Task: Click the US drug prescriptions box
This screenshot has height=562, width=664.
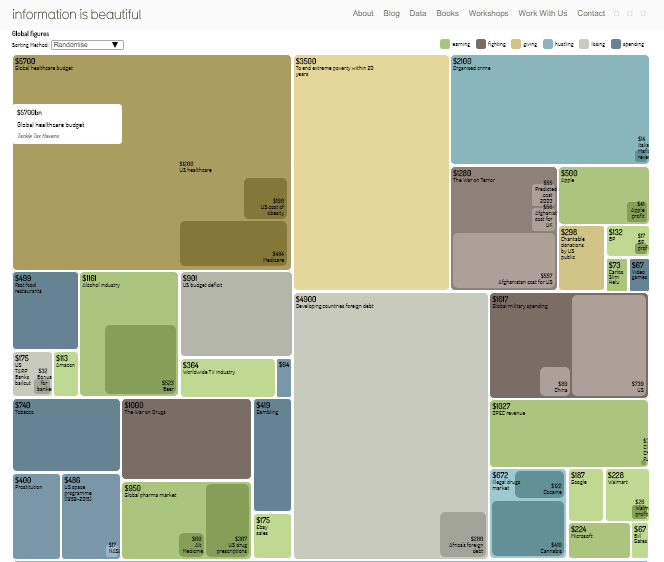Action: click(x=227, y=520)
